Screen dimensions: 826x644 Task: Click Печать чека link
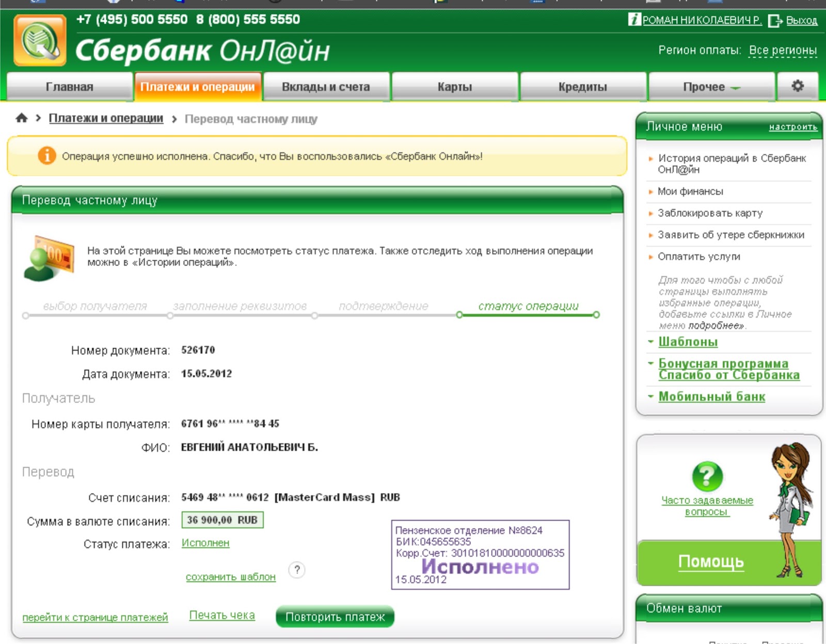tap(222, 615)
